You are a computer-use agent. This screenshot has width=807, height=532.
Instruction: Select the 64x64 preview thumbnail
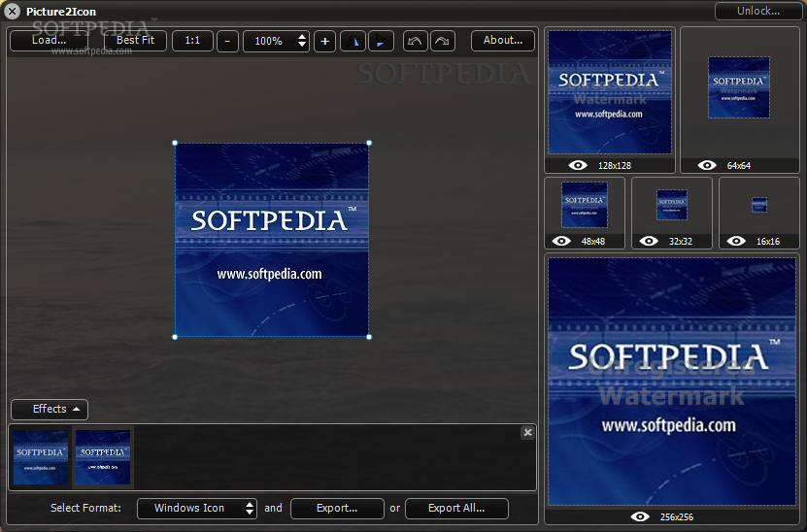tap(739, 87)
